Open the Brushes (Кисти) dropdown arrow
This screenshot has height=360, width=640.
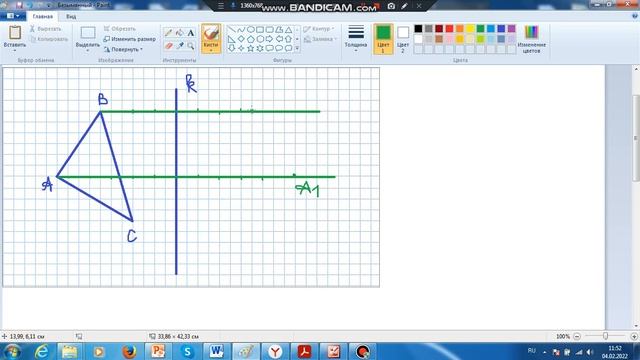pos(211,50)
